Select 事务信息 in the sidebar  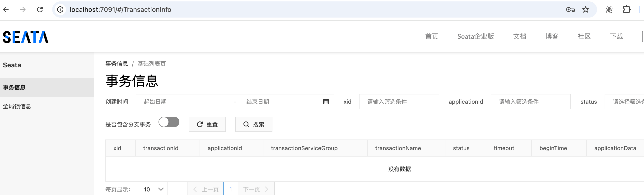coord(14,87)
